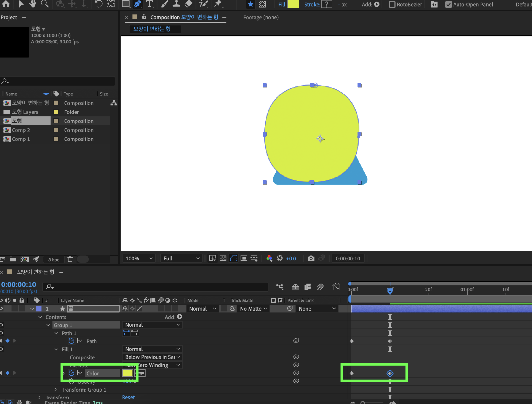
Task: Open the Non-Zero Winding fill rule dropdown
Action: (x=152, y=365)
